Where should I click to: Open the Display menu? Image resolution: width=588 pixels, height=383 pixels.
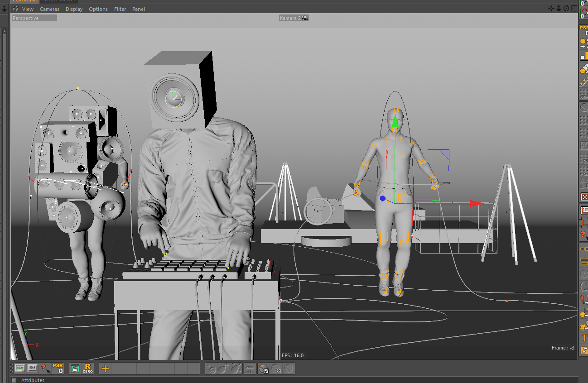click(x=74, y=9)
